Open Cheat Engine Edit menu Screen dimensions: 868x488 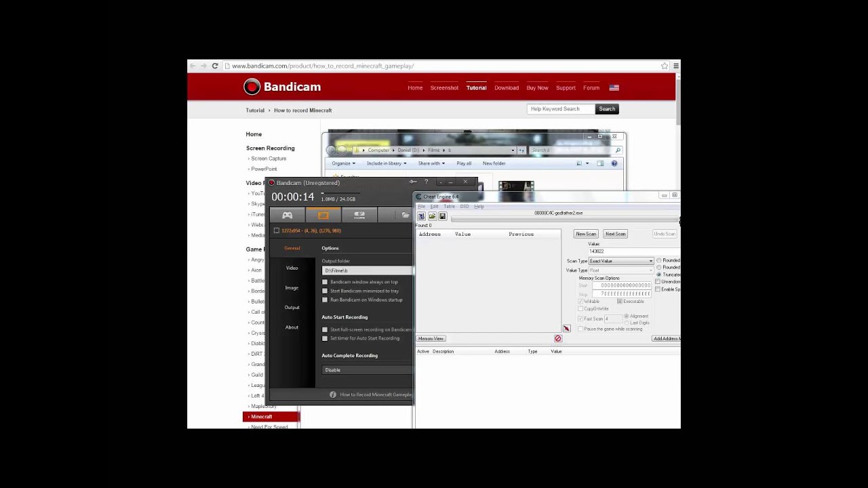tap(434, 206)
